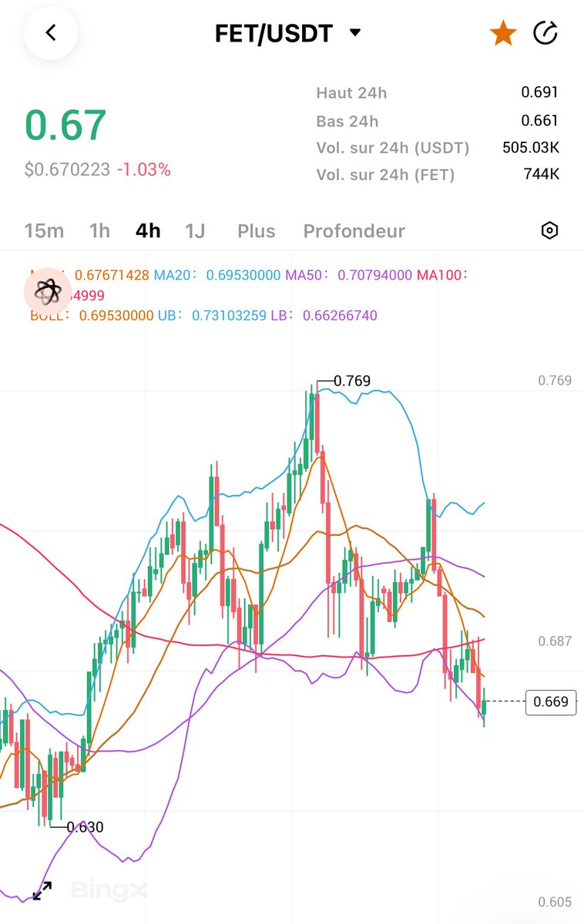Tap the 0.669 current price tag
584x924 pixels.
point(551,701)
